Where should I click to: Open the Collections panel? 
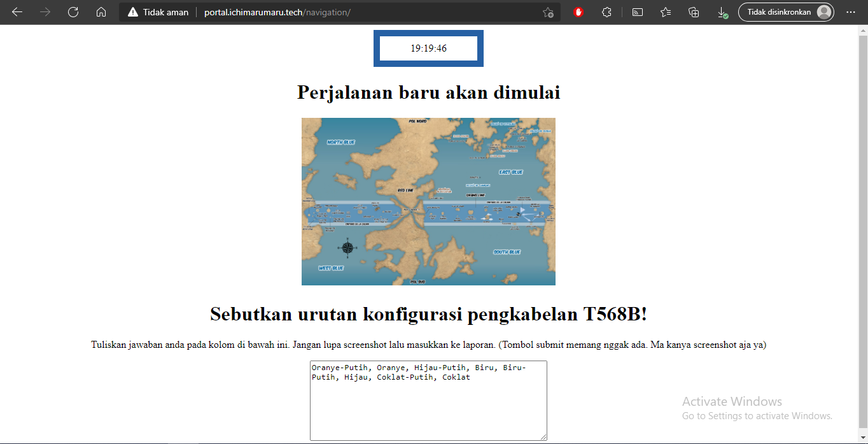pos(694,12)
